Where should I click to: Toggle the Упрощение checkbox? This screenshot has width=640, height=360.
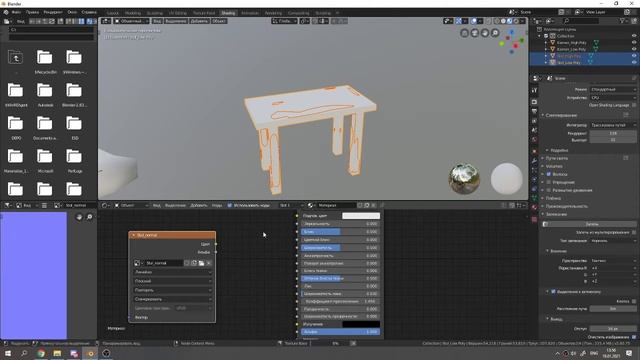coord(549,182)
